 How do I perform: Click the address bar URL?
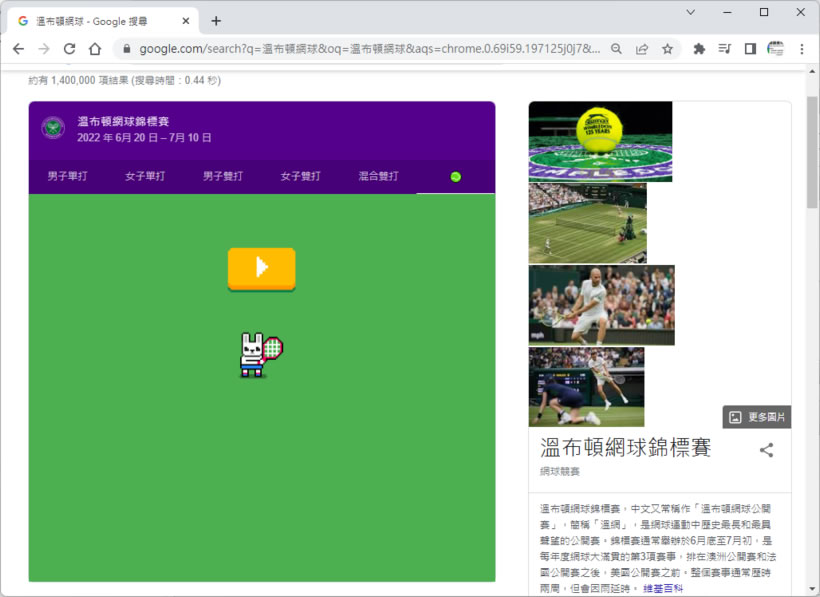pos(369,49)
